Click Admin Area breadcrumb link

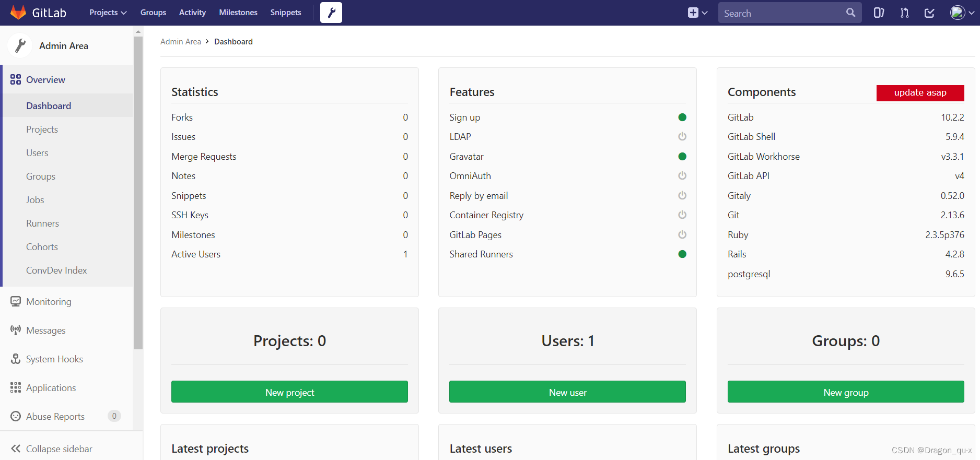tap(181, 42)
